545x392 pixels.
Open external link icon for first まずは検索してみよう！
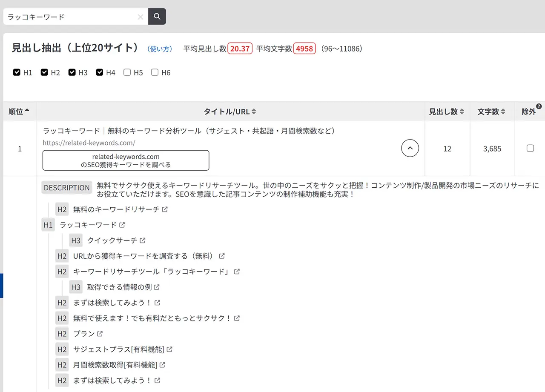point(158,303)
